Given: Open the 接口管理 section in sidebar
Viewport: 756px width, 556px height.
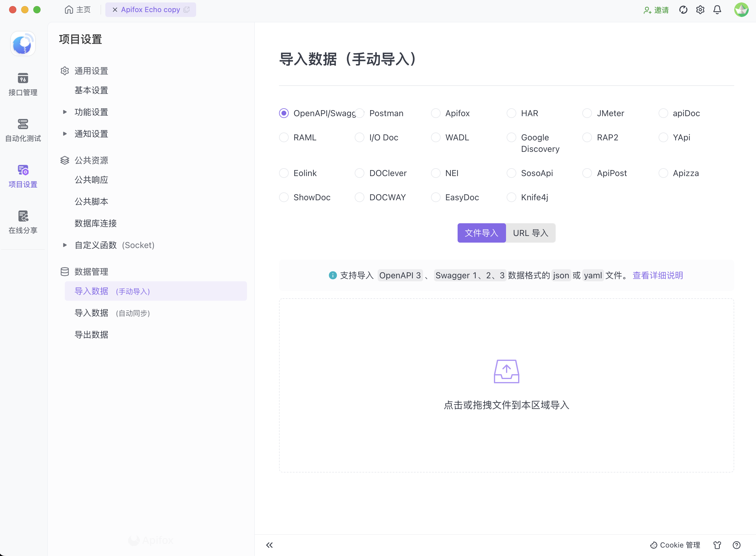Looking at the screenshot, I should (23, 84).
